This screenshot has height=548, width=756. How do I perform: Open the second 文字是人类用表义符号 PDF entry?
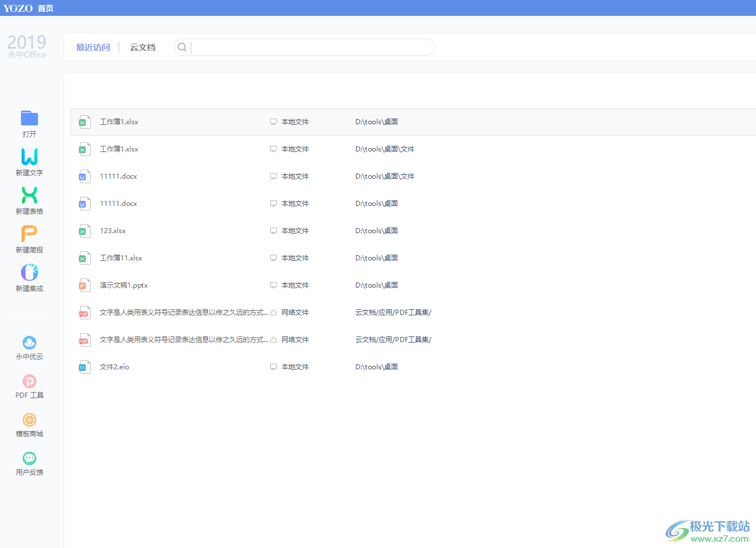click(184, 340)
